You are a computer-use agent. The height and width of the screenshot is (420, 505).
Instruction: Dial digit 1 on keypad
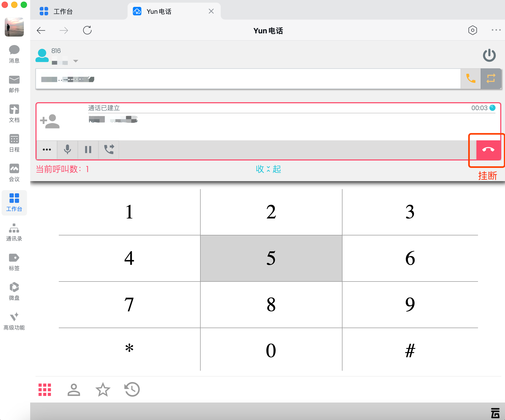click(129, 212)
